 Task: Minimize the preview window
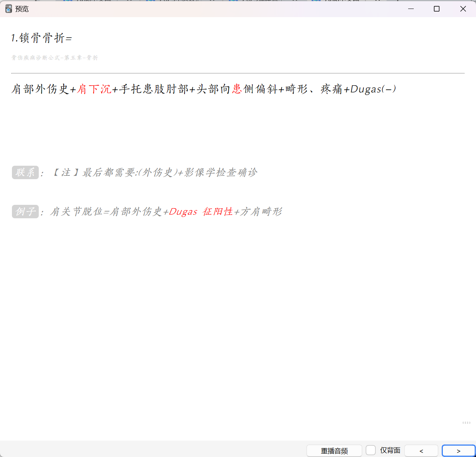pyautogui.click(x=411, y=9)
